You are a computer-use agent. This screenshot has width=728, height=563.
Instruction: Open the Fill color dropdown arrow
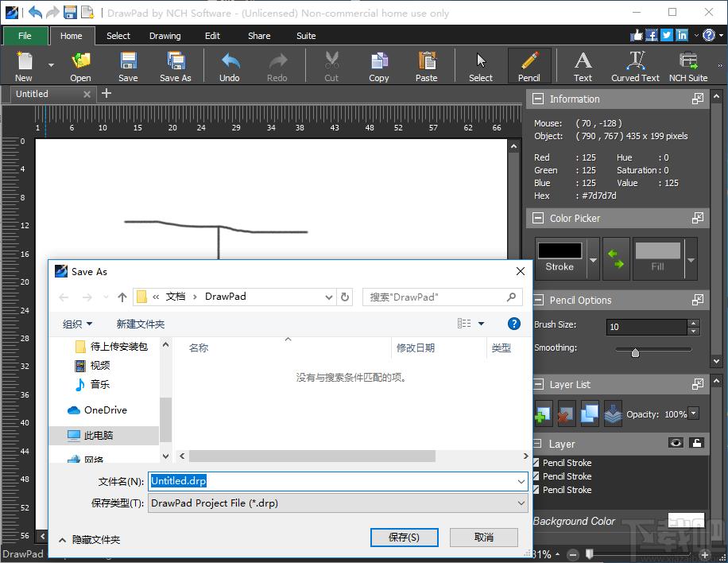click(x=691, y=260)
